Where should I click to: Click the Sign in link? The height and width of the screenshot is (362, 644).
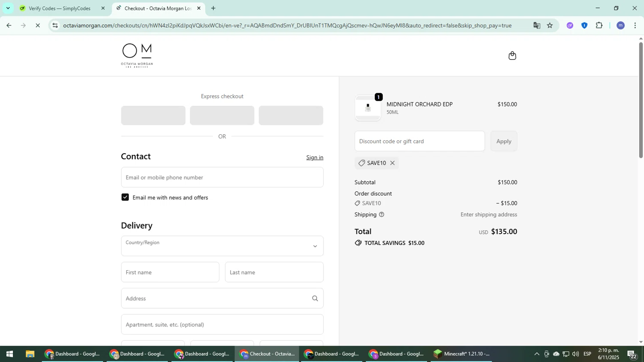[x=315, y=157]
